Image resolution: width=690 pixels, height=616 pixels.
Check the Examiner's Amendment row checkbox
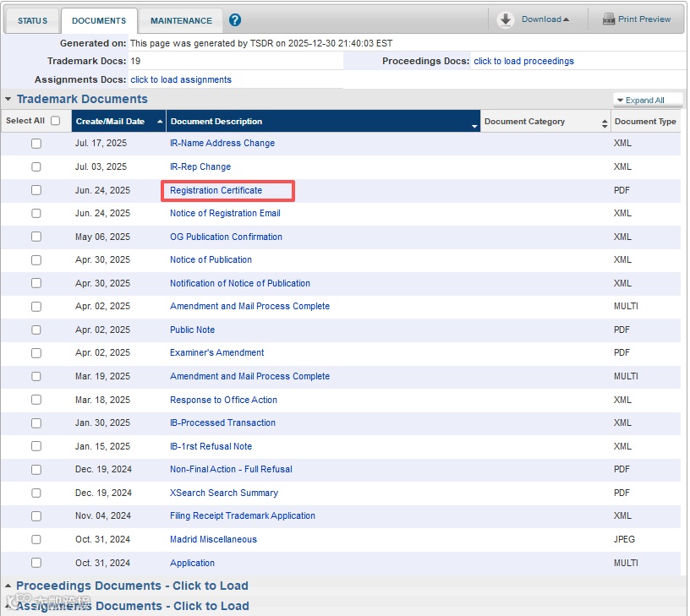[x=36, y=353]
